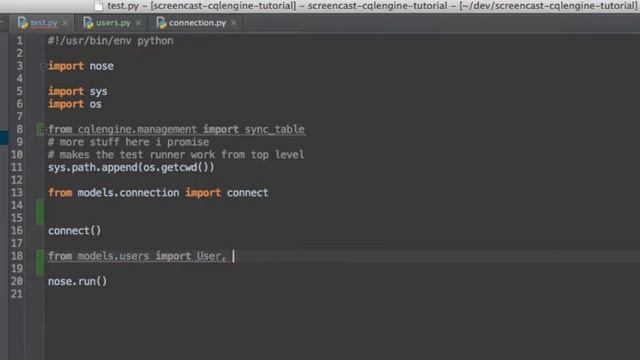This screenshot has height=360, width=640.
Task: Click the 'connect()' call on line 16
Action: click(x=74, y=231)
